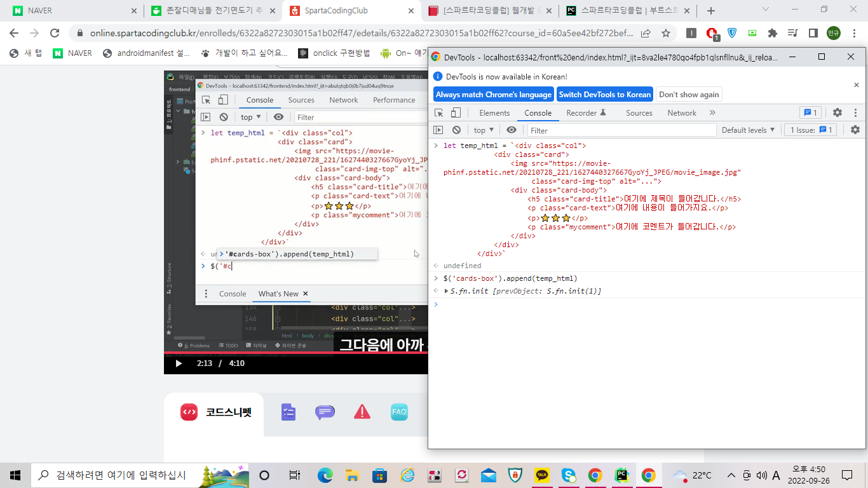The height and width of the screenshot is (488, 868).
Task: Bookmark this page with star icon
Action: point(666,33)
